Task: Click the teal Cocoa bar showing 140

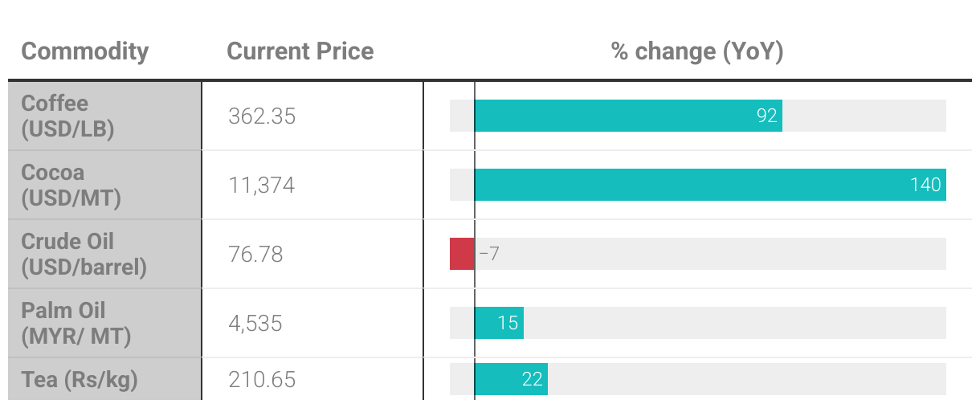Action: click(710, 185)
